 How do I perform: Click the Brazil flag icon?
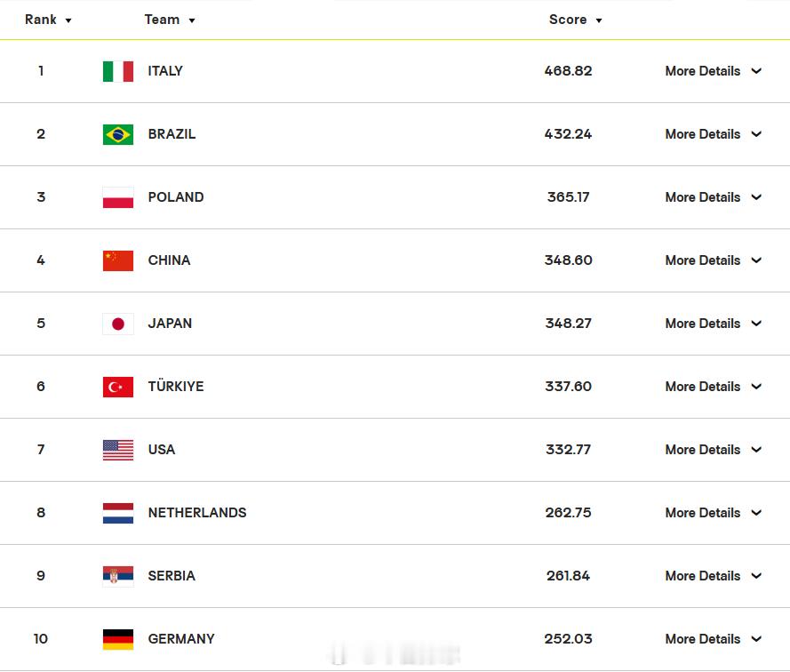tap(118, 134)
